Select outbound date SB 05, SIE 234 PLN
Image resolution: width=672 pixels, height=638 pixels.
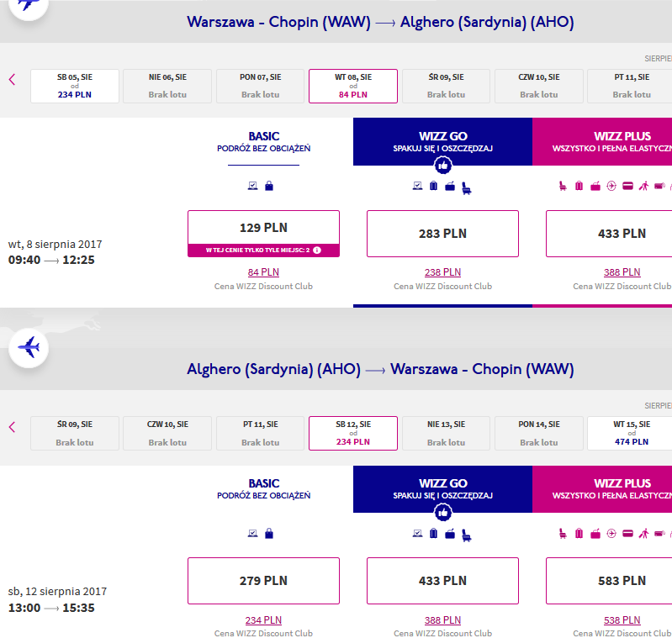(x=75, y=86)
